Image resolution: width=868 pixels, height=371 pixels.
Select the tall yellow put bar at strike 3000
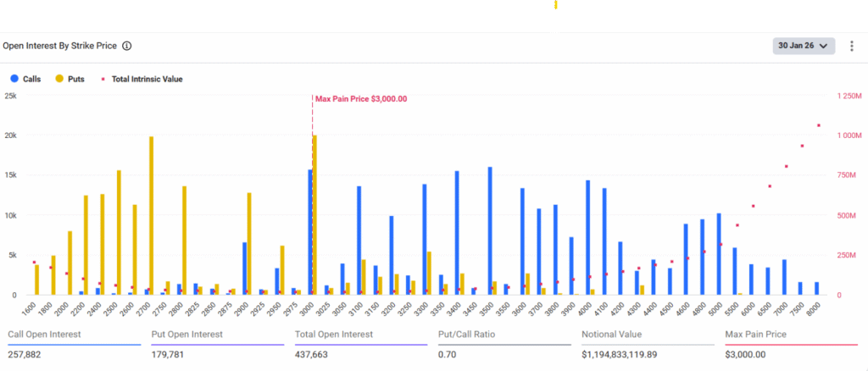pyautogui.click(x=314, y=216)
